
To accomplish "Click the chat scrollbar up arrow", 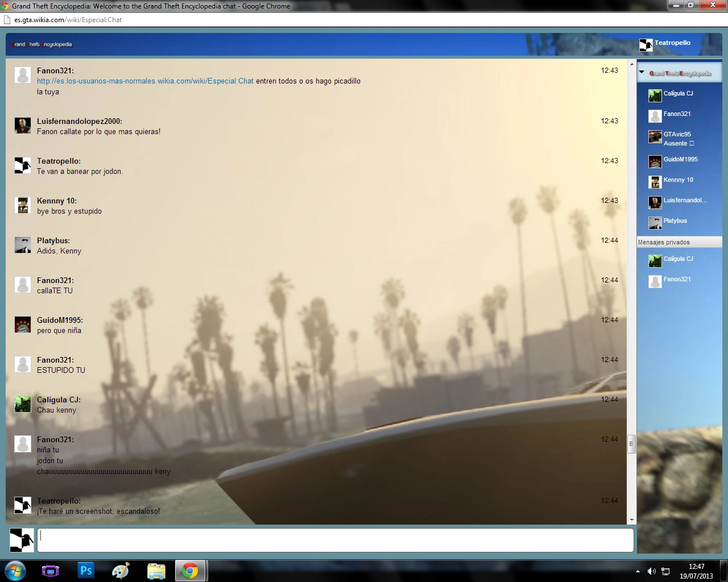I will tap(631, 64).
